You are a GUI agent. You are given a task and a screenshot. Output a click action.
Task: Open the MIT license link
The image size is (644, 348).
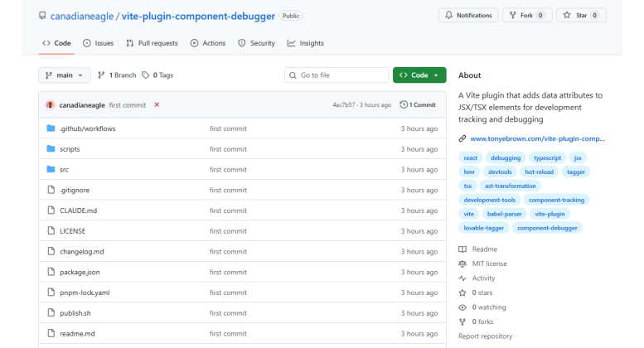[482, 263]
